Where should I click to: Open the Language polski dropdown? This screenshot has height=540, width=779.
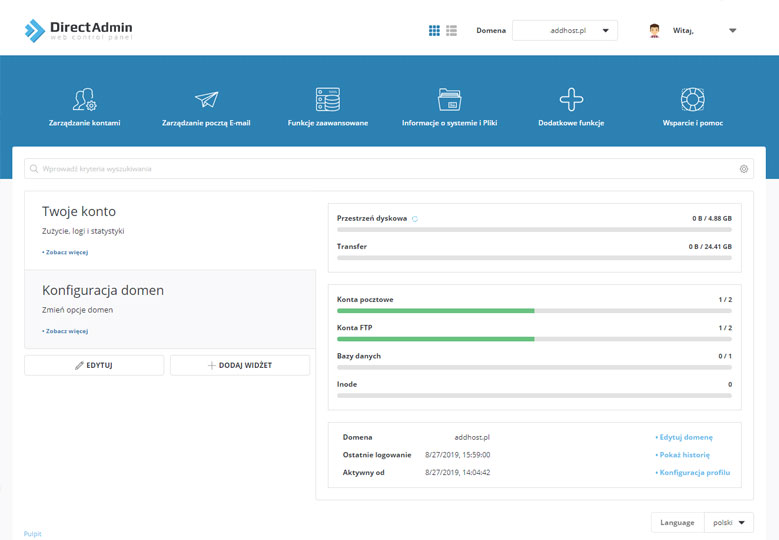tap(728, 522)
